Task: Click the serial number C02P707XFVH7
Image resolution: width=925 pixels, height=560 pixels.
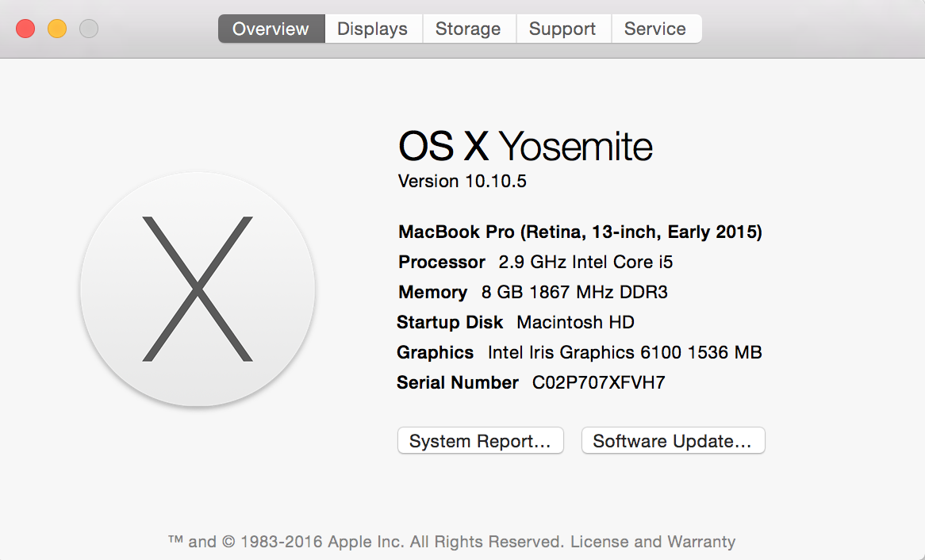Action: pyautogui.click(x=599, y=383)
